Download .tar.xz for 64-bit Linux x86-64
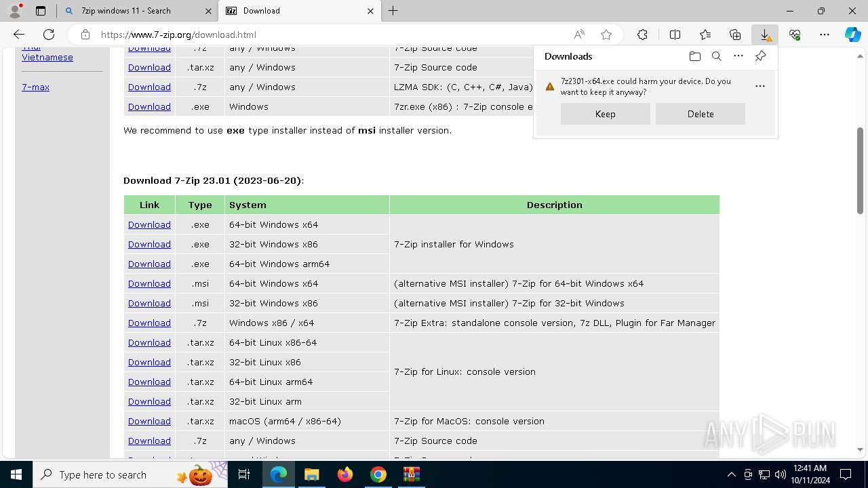Image resolution: width=868 pixels, height=488 pixels. click(x=149, y=342)
